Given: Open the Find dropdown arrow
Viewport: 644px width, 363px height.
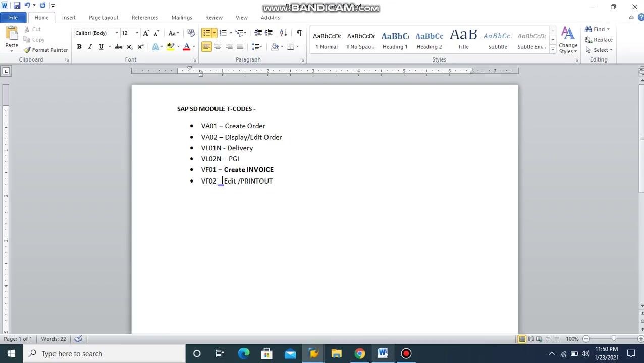Looking at the screenshot, I should pyautogui.click(x=608, y=29).
